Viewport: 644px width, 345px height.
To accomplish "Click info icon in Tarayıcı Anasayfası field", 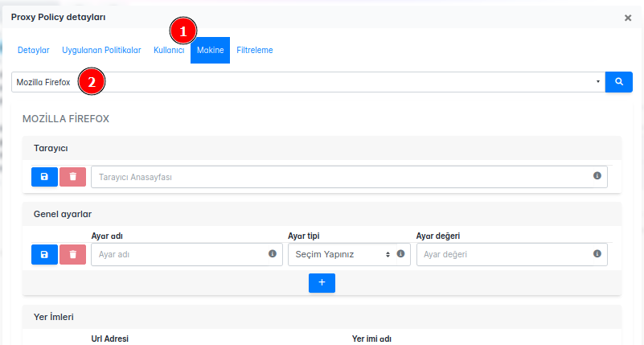I will pyautogui.click(x=597, y=176).
